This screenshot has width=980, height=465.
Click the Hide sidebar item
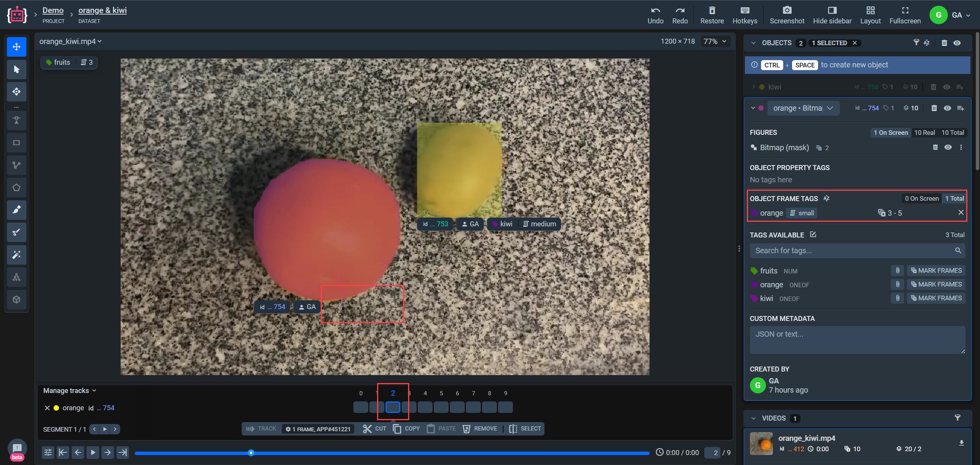[832, 15]
